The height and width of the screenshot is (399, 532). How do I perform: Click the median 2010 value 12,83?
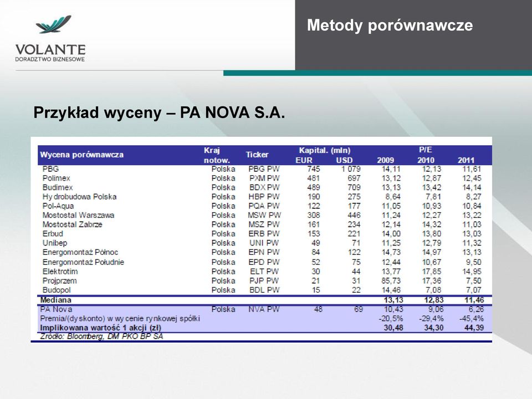(434, 300)
